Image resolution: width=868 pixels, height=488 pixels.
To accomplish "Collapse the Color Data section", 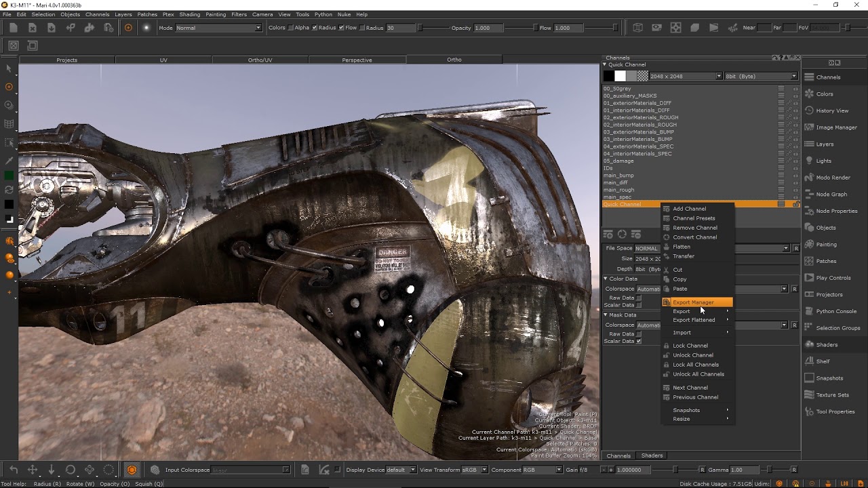I will point(606,279).
